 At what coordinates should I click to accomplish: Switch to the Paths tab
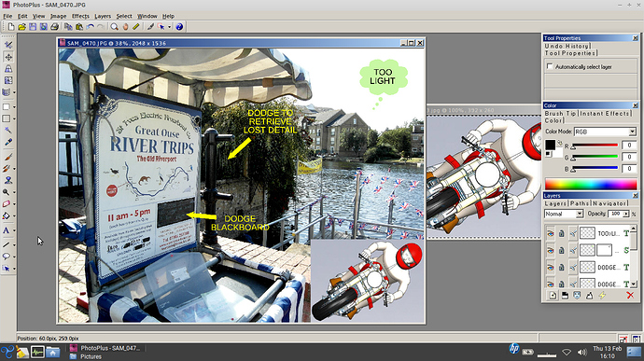click(x=580, y=203)
